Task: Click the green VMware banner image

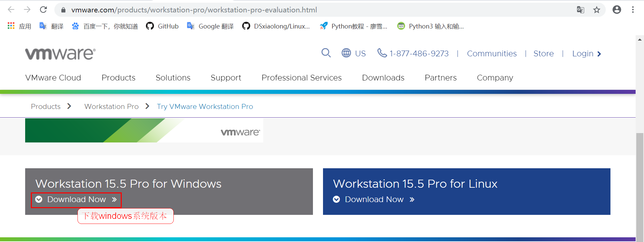Action: point(144,130)
